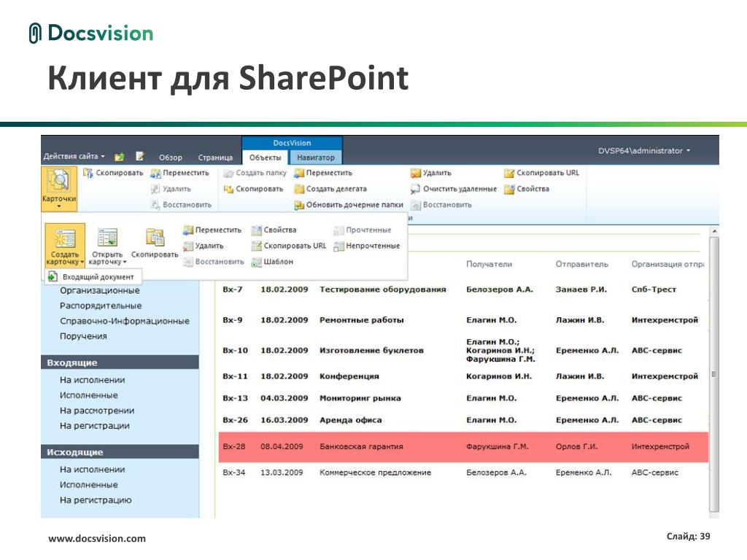Open DVSP64\administrator user menu

[x=644, y=150]
